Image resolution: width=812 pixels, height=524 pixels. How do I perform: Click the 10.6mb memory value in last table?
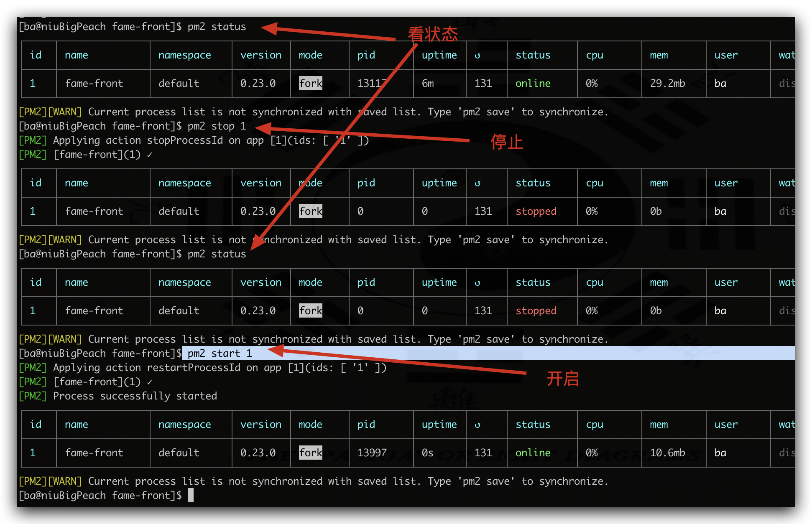[667, 453]
